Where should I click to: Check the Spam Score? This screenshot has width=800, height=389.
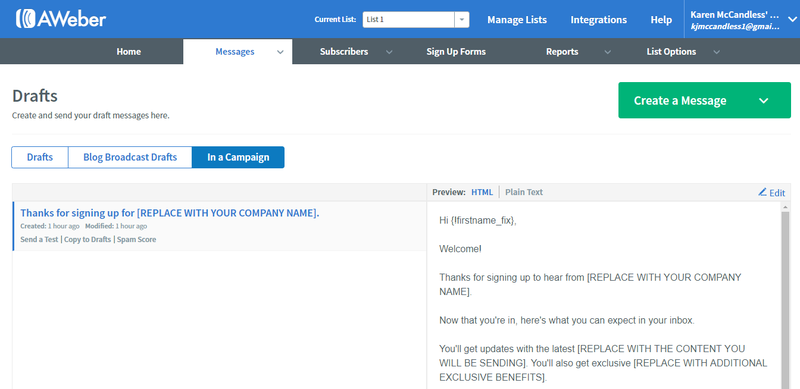pos(136,239)
